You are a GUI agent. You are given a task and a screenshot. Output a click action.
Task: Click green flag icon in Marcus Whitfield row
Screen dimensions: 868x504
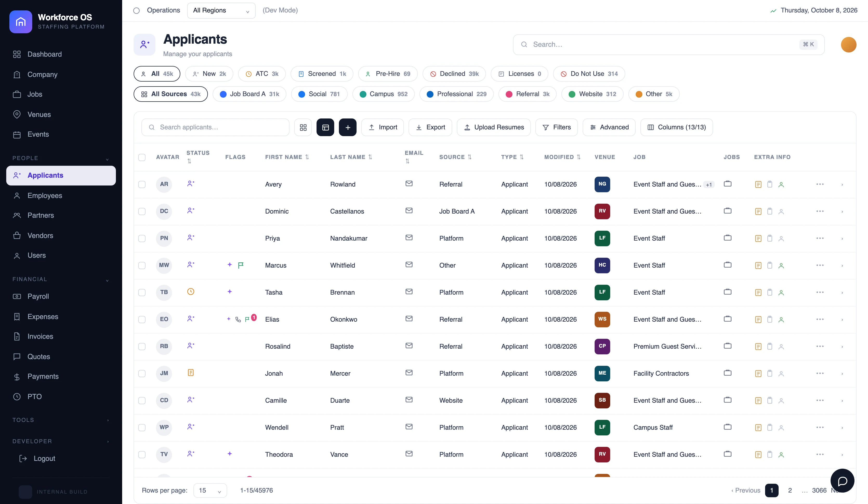241,265
